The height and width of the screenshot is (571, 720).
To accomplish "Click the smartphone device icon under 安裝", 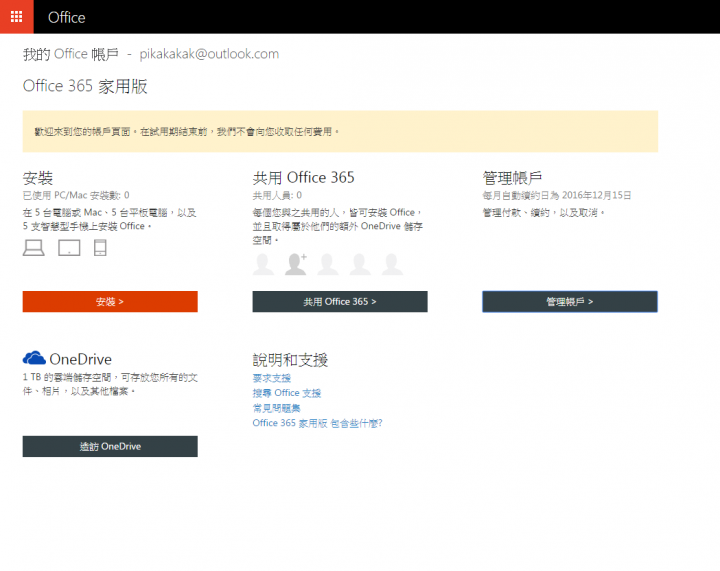I will click(x=100, y=248).
